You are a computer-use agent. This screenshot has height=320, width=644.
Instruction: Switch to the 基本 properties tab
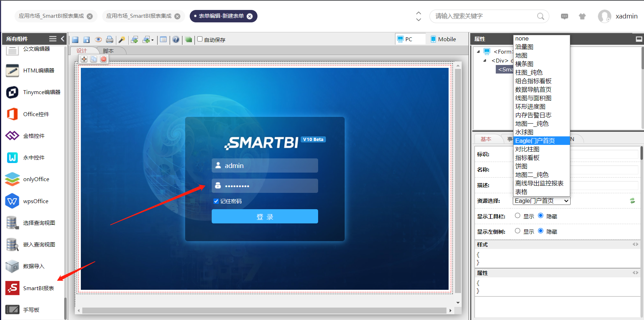coord(486,139)
